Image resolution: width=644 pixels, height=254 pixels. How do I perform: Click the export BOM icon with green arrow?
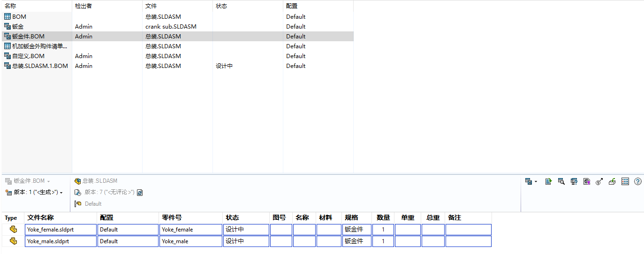548,181
